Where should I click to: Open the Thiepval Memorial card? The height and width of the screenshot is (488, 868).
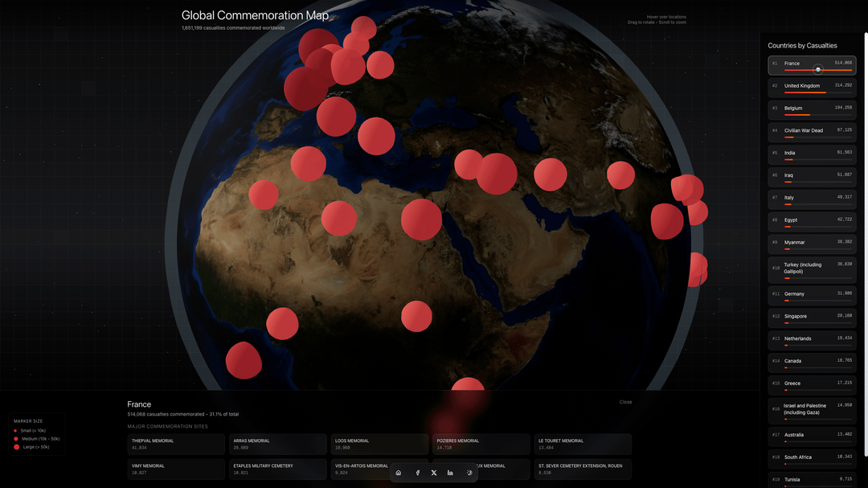coord(176,444)
